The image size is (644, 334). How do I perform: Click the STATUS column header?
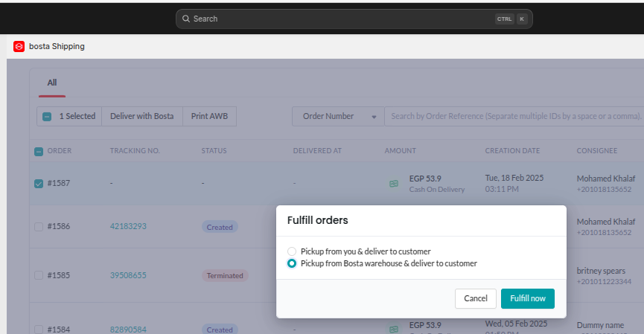point(214,150)
